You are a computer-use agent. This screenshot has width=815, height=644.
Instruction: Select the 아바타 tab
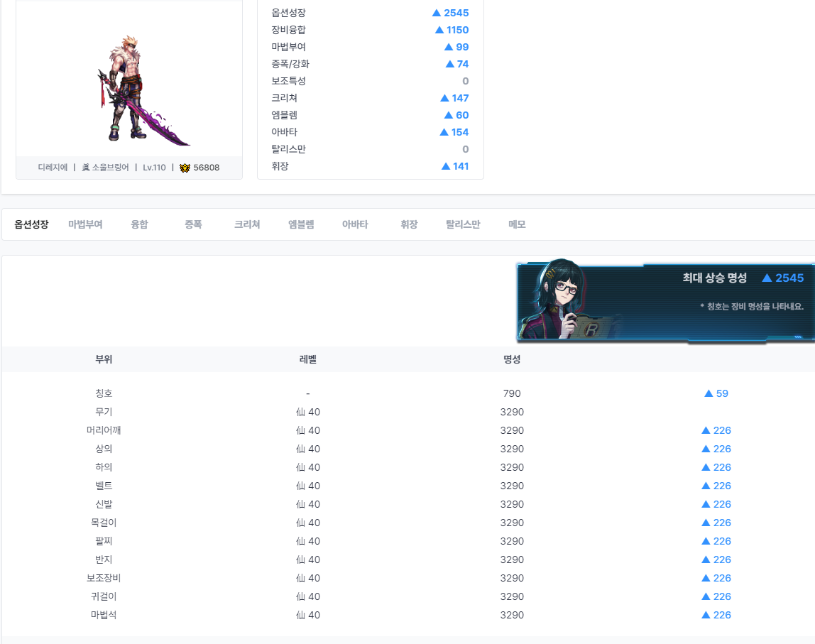(x=355, y=224)
